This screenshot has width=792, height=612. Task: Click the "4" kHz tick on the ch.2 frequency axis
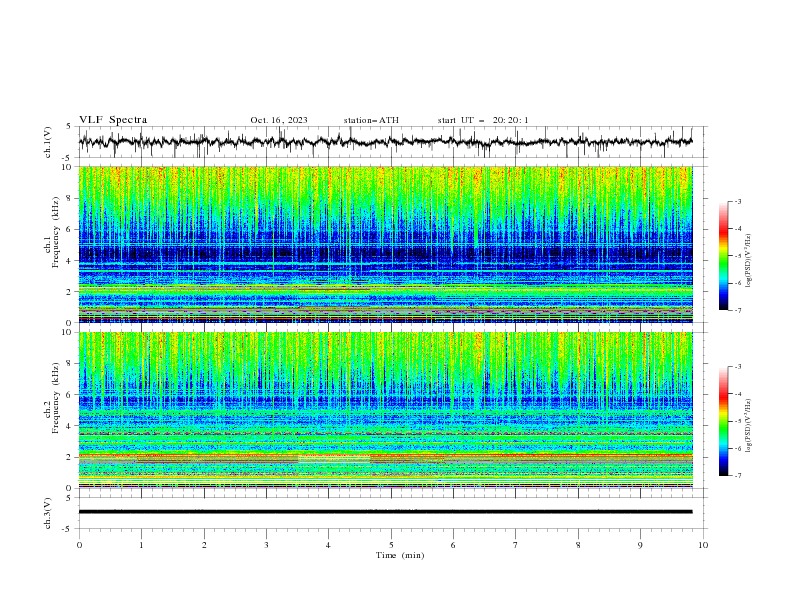coord(70,426)
